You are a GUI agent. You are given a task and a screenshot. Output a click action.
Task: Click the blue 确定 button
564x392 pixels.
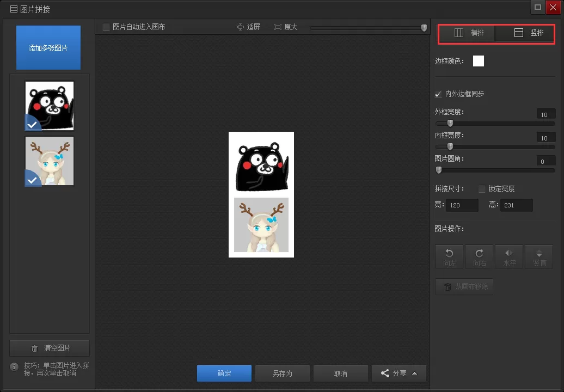coord(224,373)
